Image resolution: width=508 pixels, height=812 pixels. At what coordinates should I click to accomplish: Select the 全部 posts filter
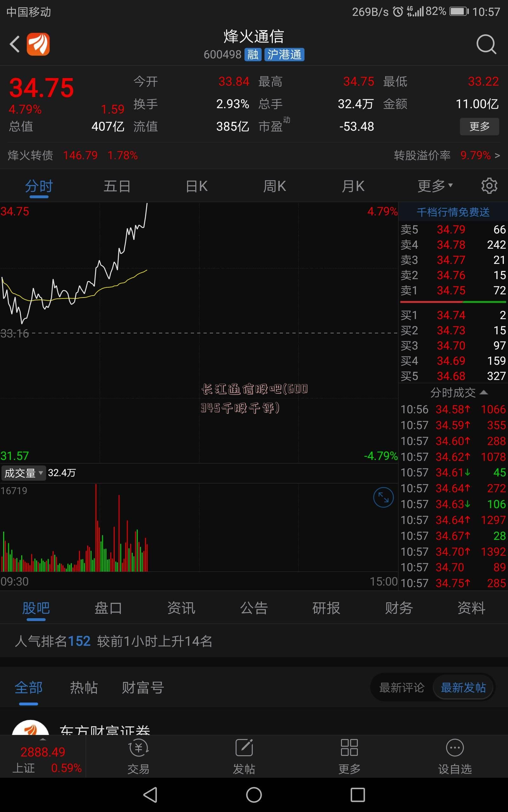pyautogui.click(x=29, y=688)
